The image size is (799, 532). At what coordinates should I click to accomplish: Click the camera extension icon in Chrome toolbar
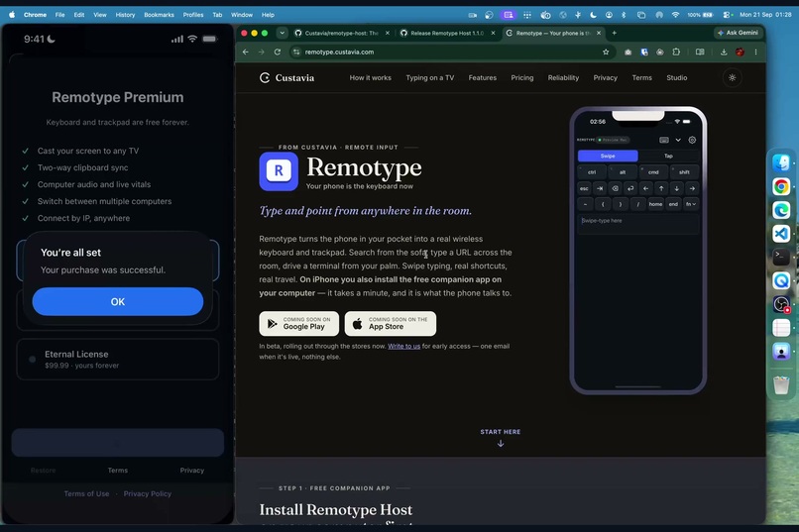pos(628,52)
